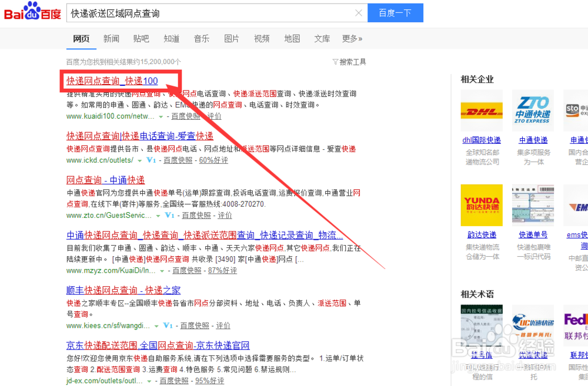This screenshot has height=386, width=588.
Task: Open 百度快照 for jd-ex.com result
Action: tap(174, 380)
